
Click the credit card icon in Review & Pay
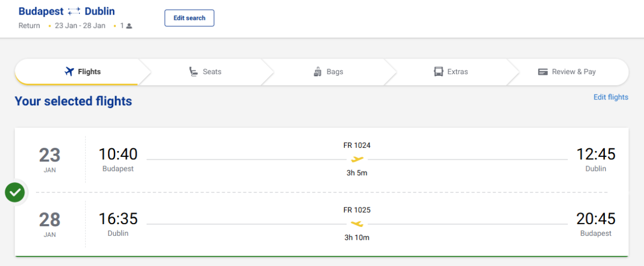543,72
